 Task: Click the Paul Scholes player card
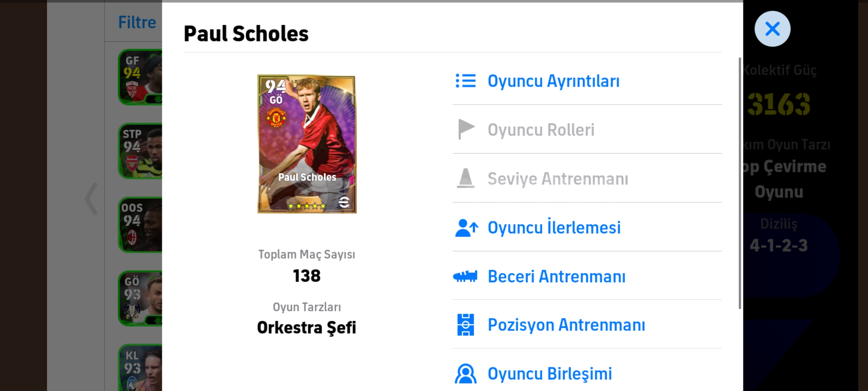(x=307, y=144)
